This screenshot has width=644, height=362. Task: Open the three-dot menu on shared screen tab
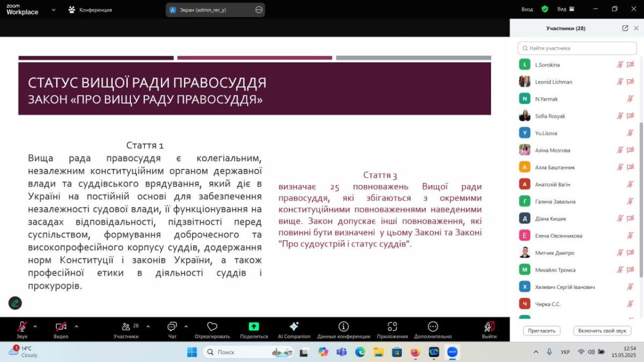point(259,10)
